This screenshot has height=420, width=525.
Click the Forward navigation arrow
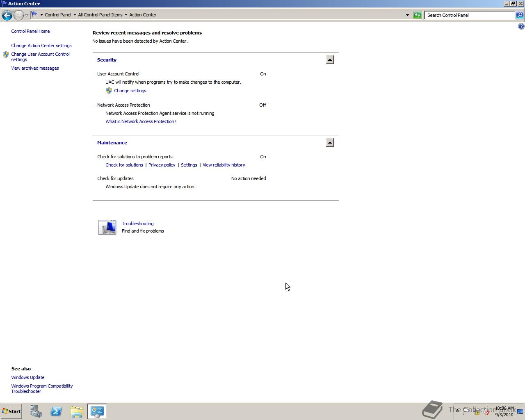18,15
